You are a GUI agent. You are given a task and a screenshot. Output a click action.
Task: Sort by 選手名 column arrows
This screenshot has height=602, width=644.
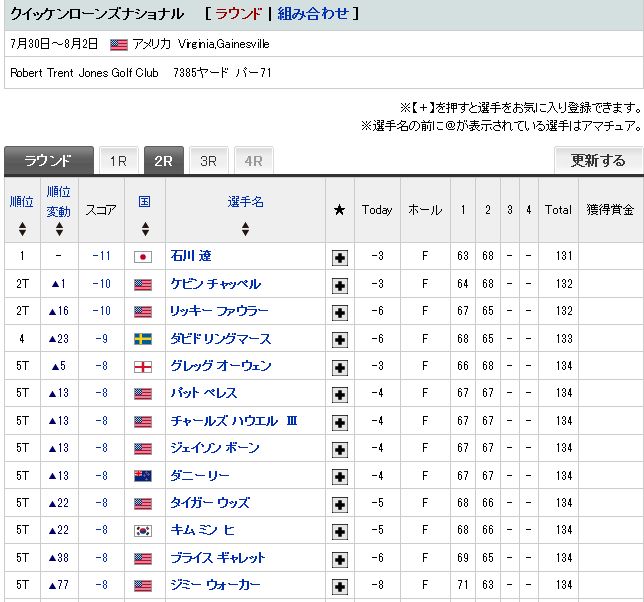click(245, 229)
